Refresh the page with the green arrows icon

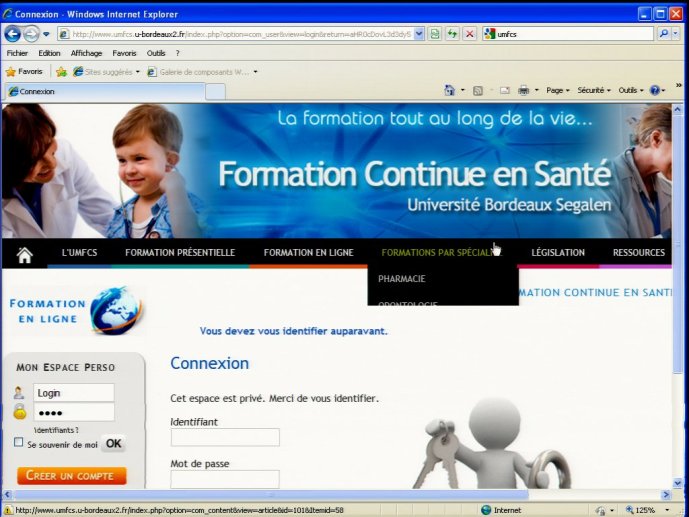point(452,34)
